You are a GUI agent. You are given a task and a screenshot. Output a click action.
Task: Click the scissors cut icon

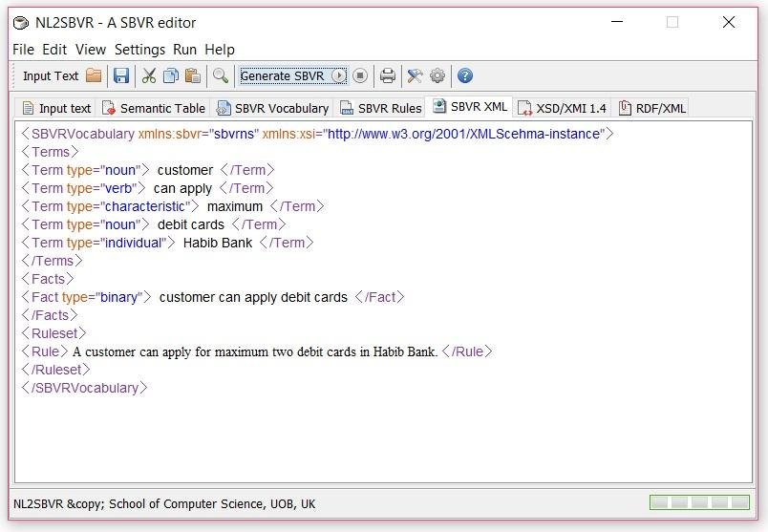149,75
